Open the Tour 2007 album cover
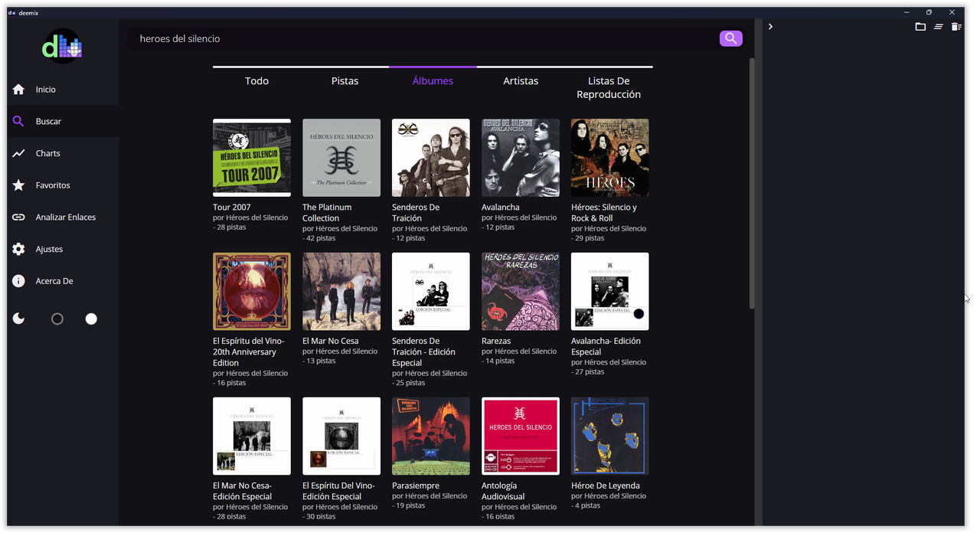Image resolution: width=980 pixels, height=533 pixels. [x=252, y=158]
